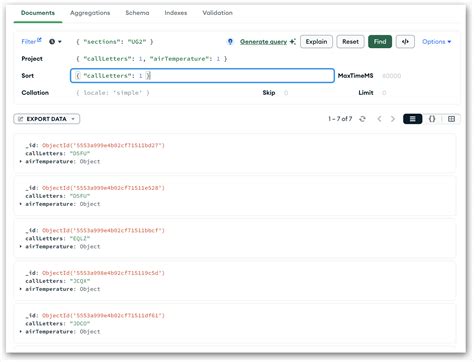Click the ObjectId ending bd27

(x=103, y=145)
